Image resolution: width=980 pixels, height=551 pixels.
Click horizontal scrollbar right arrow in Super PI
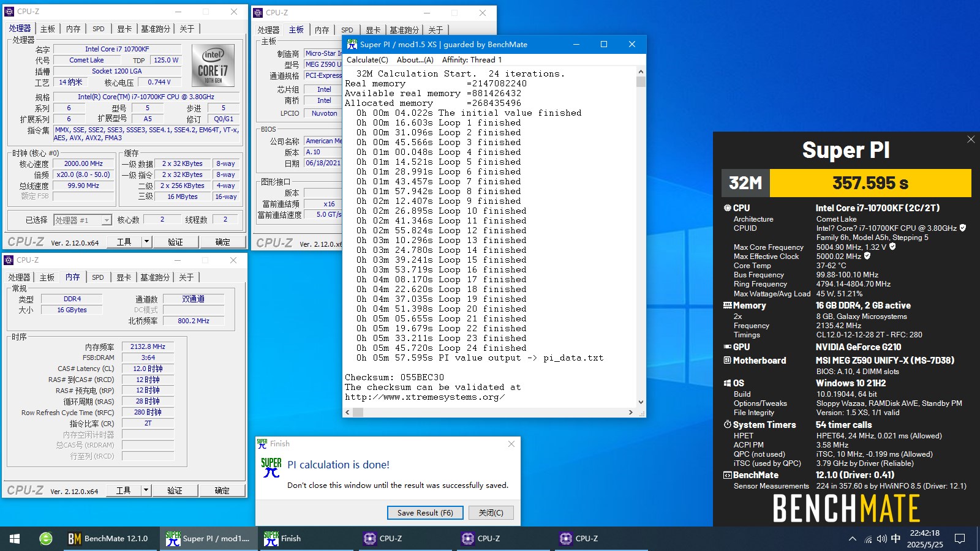631,413
